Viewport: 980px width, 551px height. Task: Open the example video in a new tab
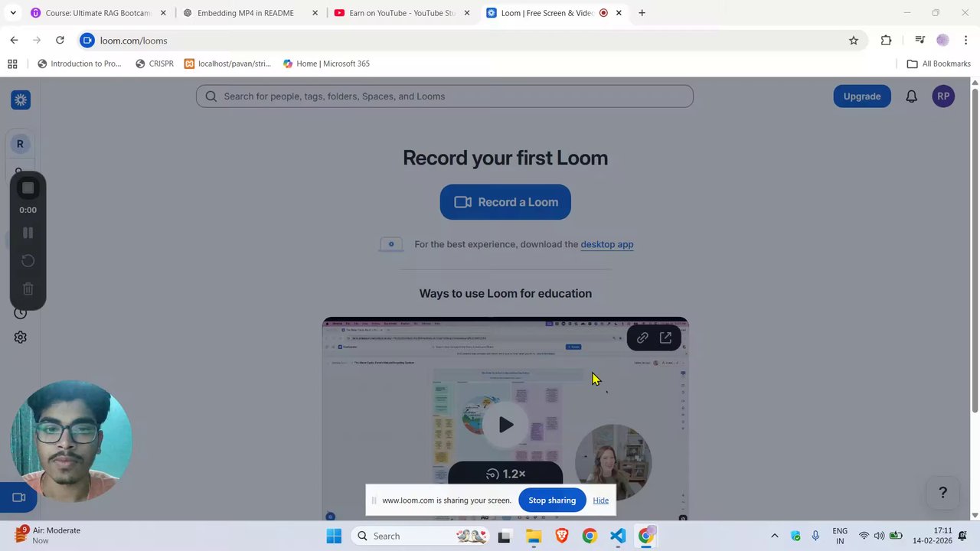point(665,337)
